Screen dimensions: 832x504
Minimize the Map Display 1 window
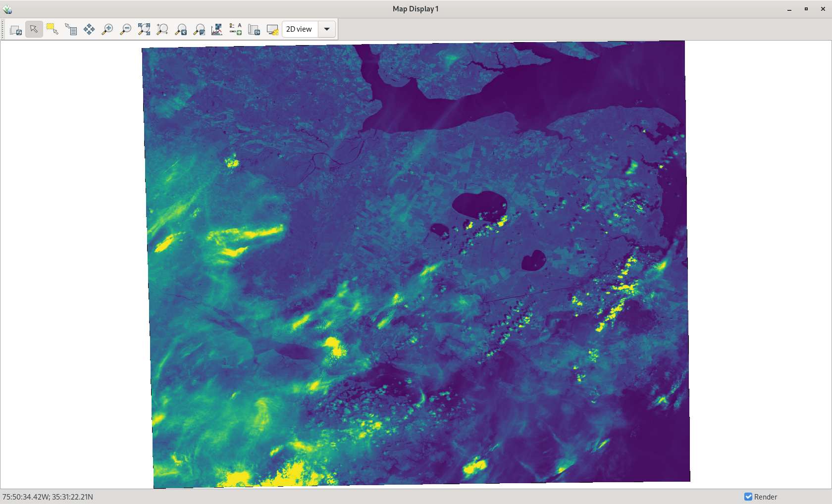coord(789,9)
